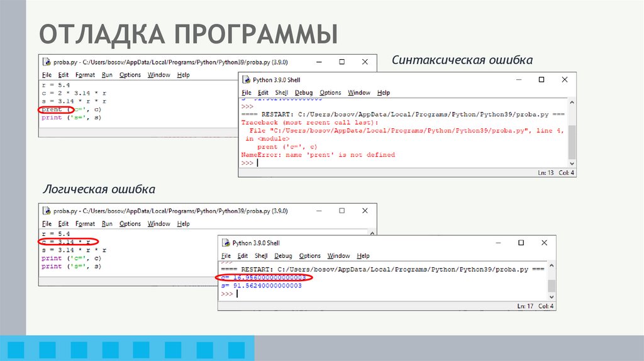Minimize the lower Python Shell window
This screenshot has width=644, height=361.
tap(498, 243)
